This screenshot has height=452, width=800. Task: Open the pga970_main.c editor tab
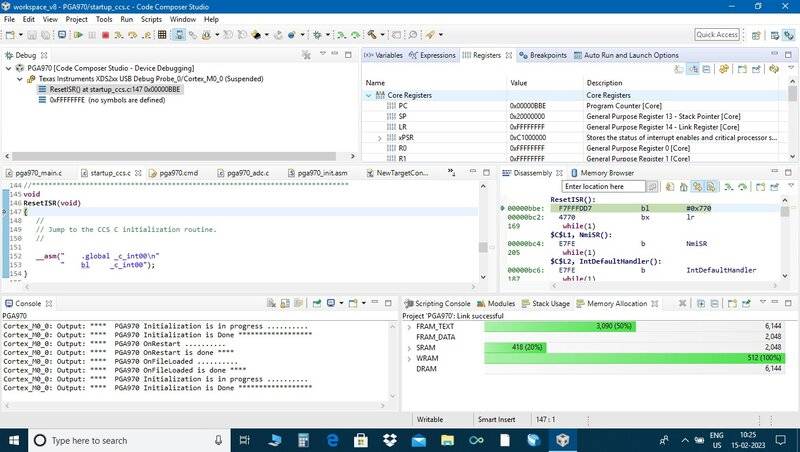coord(34,173)
